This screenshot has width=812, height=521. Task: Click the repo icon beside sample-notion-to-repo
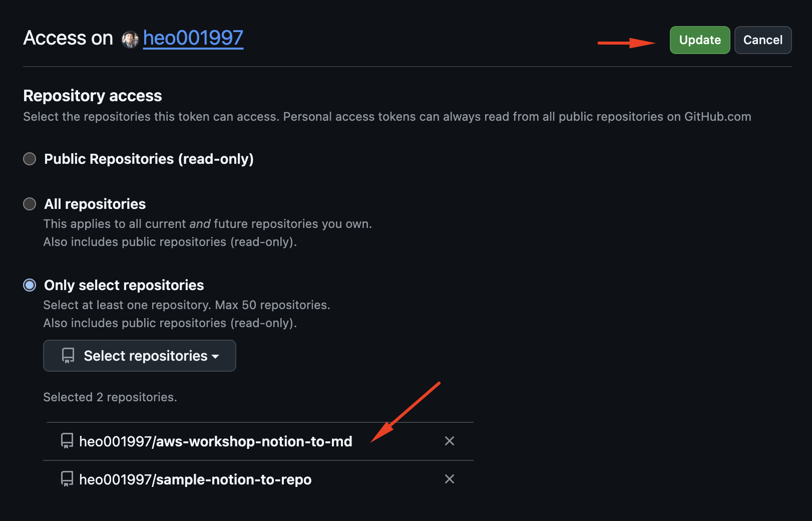[67, 479]
